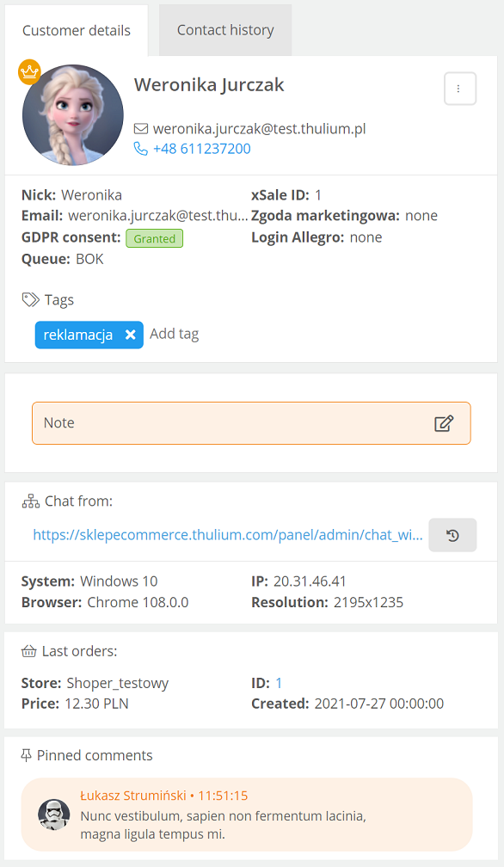Click the System value Windows 10

pos(119,581)
